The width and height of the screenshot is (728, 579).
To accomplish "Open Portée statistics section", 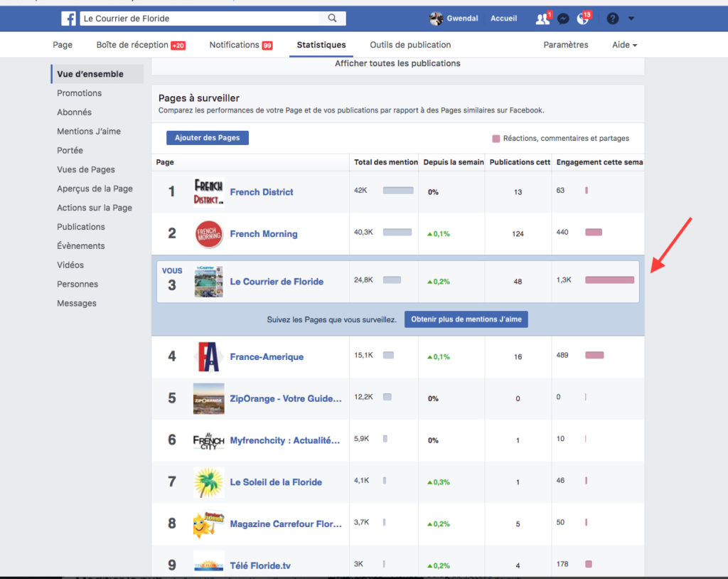I will [x=70, y=150].
